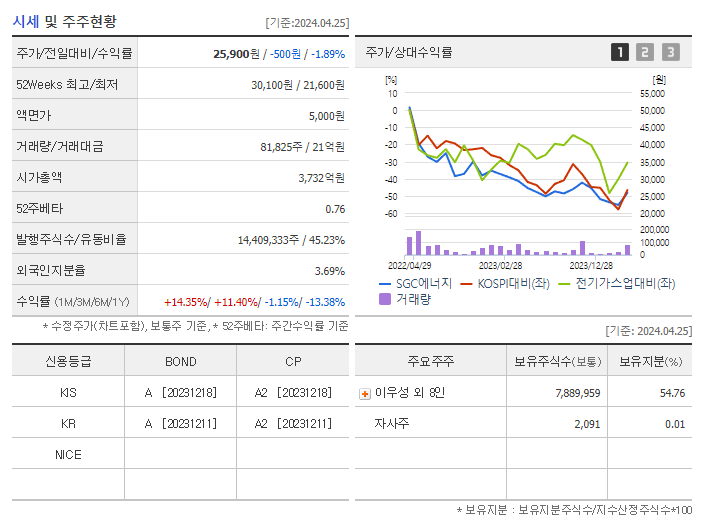This screenshot has width=702, height=525.
Task: Click the 발행주식수/유동비율 row label
Action: (x=71, y=239)
